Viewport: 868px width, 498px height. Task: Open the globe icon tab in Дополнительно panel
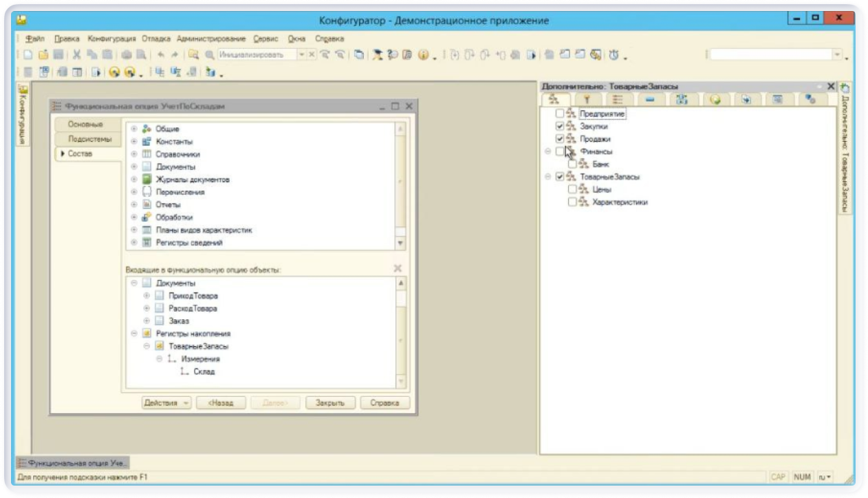(715, 100)
